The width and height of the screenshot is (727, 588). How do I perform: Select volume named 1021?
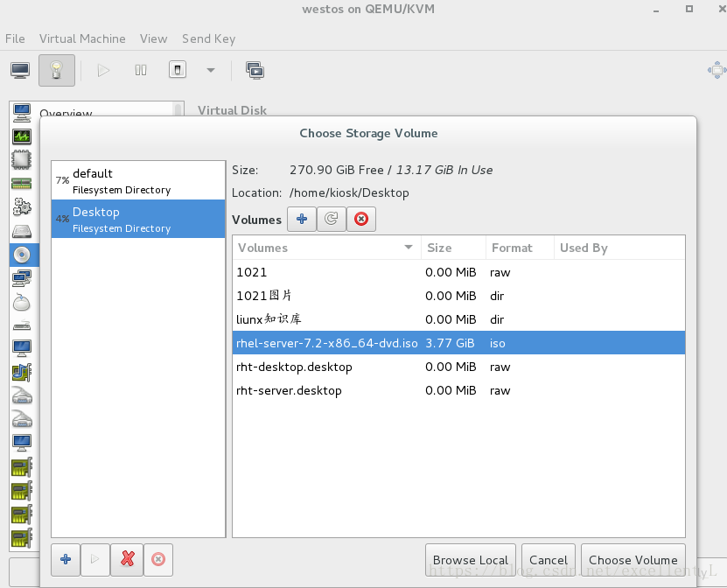(458, 272)
